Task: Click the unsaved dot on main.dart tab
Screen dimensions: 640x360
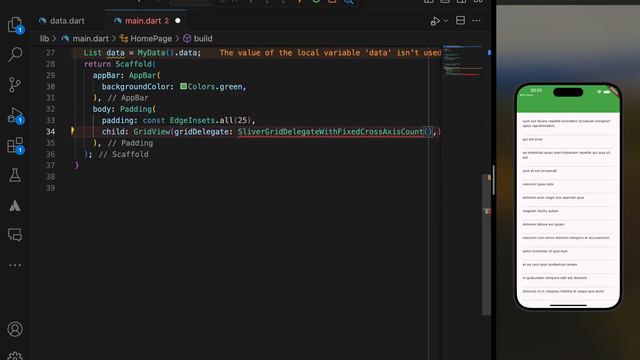Action: pyautogui.click(x=178, y=21)
